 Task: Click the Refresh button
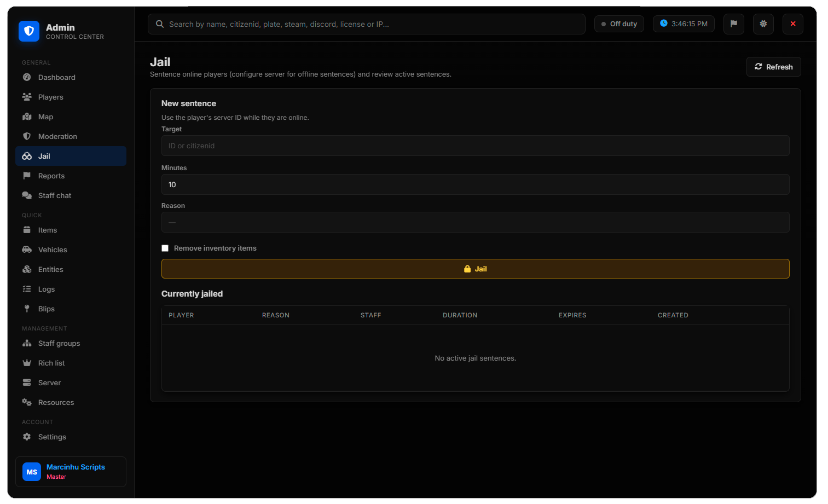pos(773,67)
